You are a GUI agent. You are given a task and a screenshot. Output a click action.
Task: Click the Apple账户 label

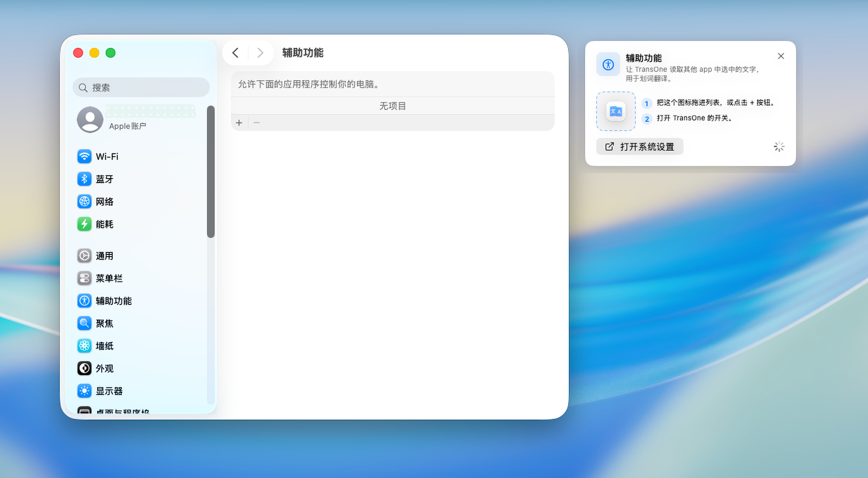point(127,126)
